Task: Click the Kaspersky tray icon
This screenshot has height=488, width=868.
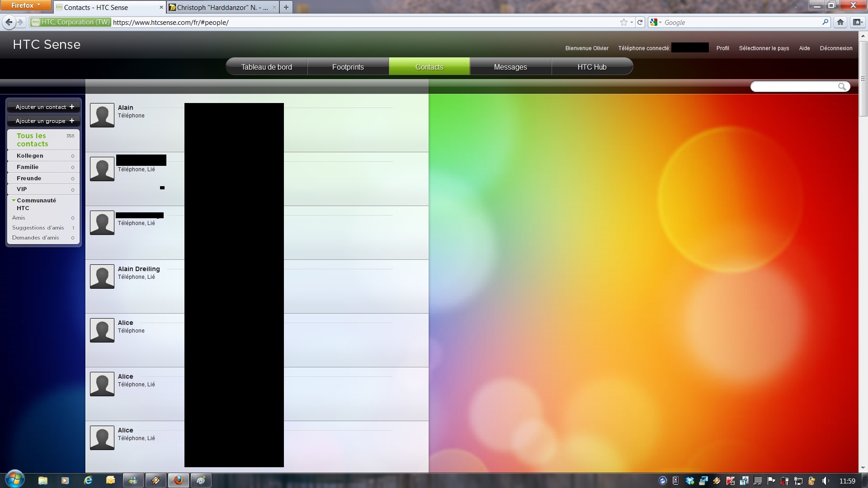Action: 730,481
